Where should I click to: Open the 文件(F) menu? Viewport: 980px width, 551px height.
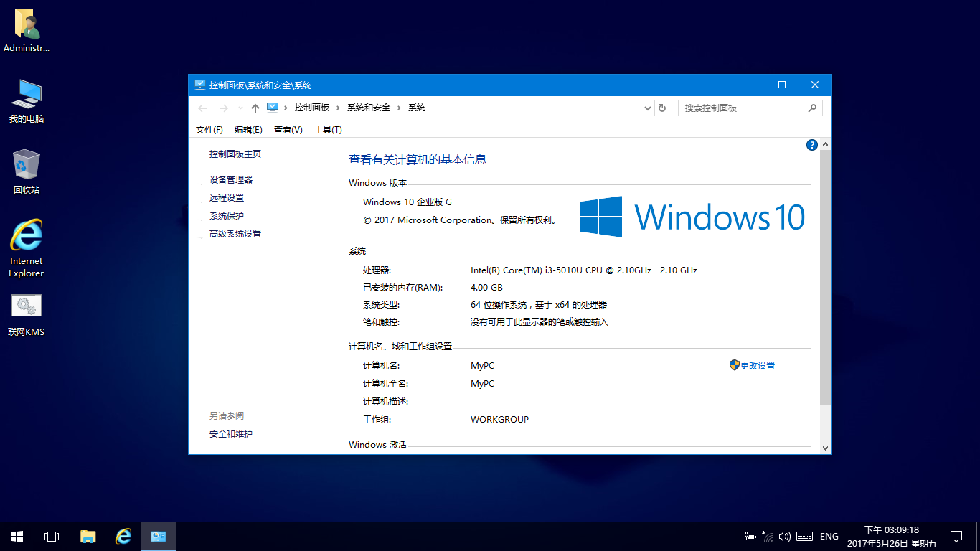coord(209,130)
